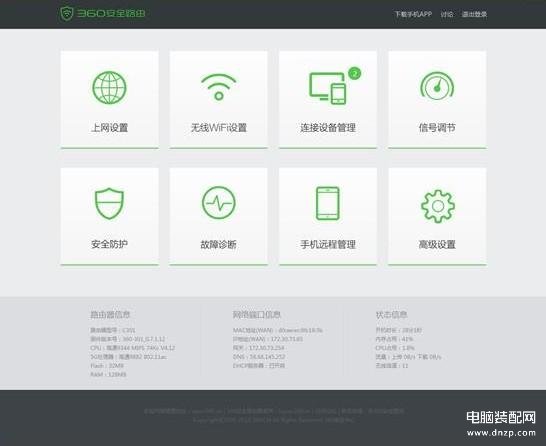Click the MAC地址(WAN) line
Screen dimensions: 546x446
pyautogui.click(x=278, y=330)
